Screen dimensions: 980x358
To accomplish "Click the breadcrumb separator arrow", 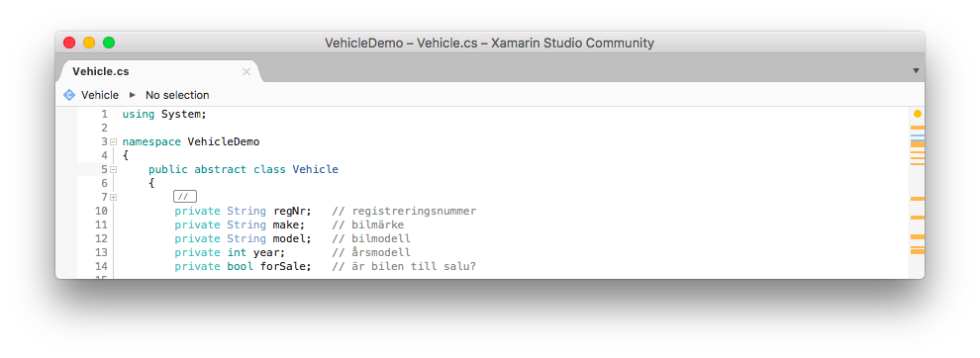I will click(x=132, y=95).
